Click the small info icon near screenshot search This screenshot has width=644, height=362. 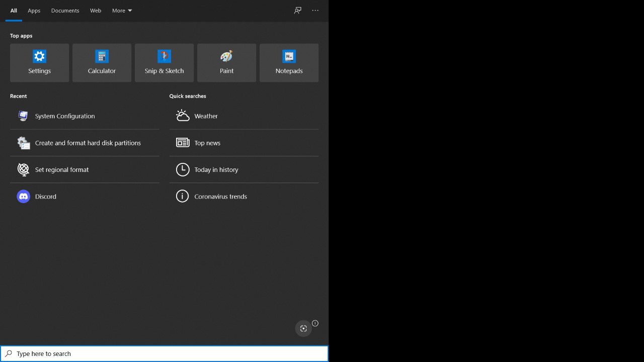[315, 323]
